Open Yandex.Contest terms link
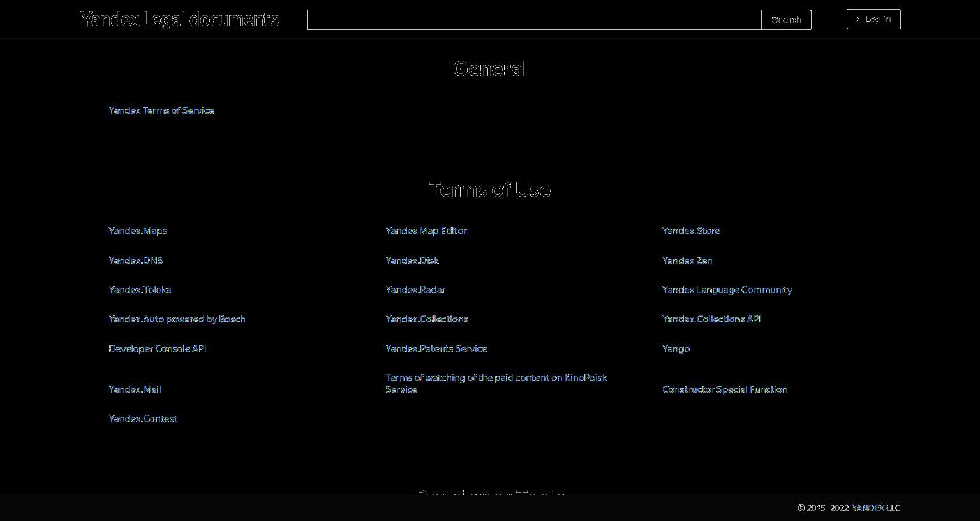The height and width of the screenshot is (521, 980). click(143, 419)
